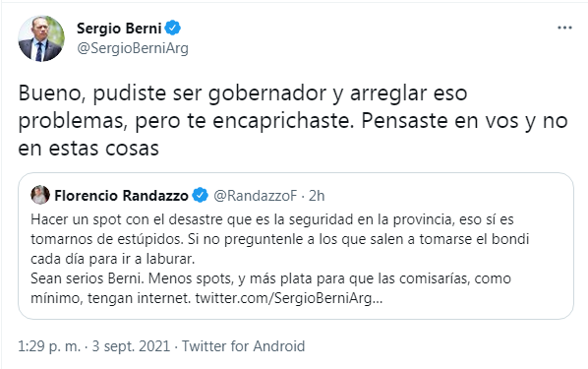Open the Sergio Berni display name link
Screen dimensions: 588x369
[119, 29]
